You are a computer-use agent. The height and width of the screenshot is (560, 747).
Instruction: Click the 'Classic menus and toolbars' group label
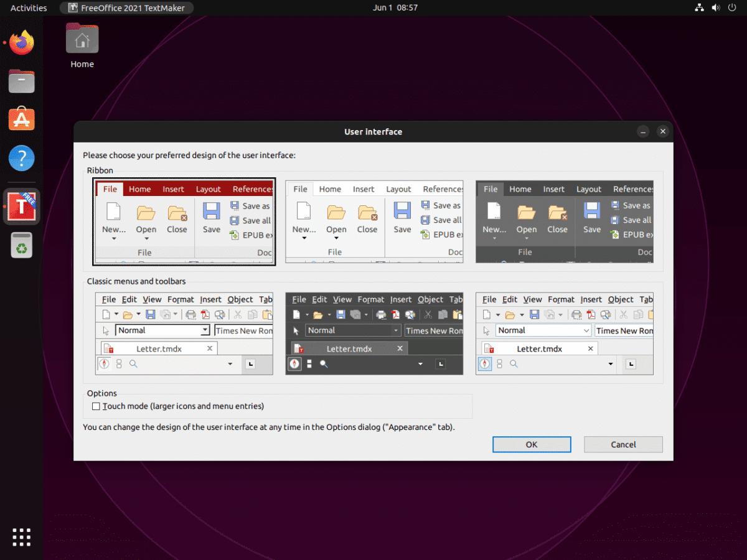[x=136, y=281]
